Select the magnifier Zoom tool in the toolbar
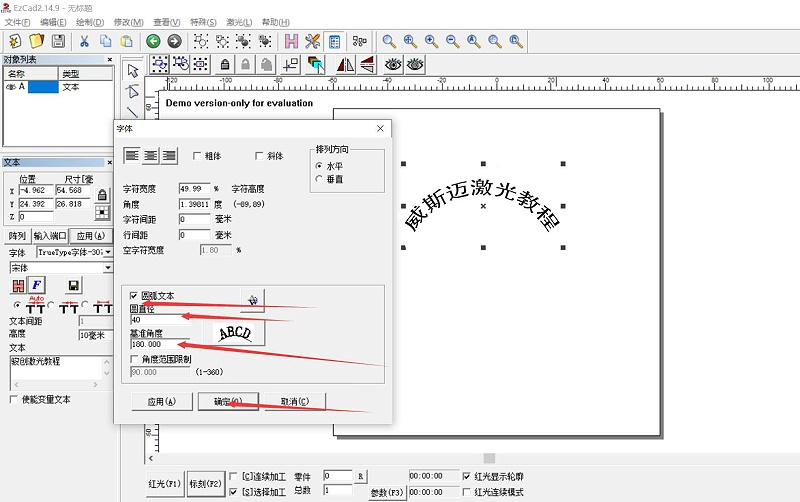This screenshot has width=800, height=502. [x=389, y=41]
